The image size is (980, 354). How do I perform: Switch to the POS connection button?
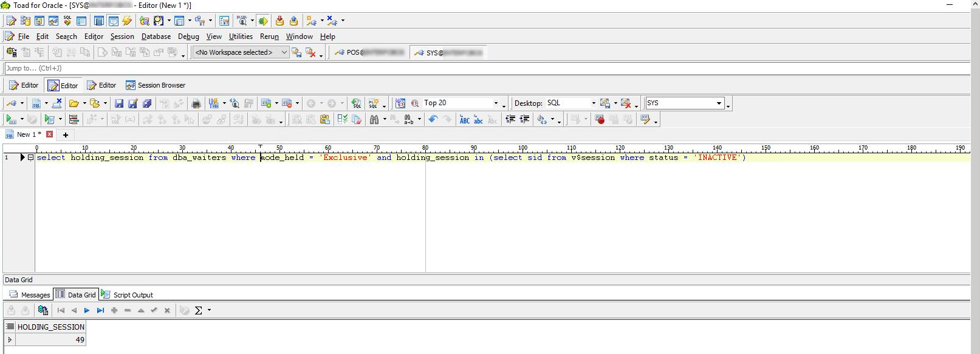[x=369, y=52]
